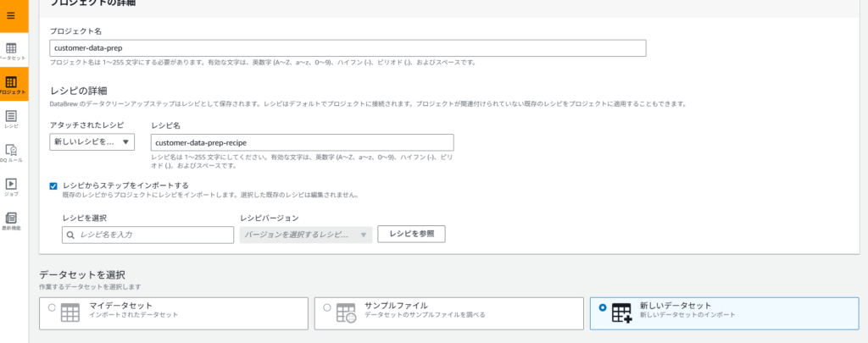Select the マイデータセット radio button

click(x=53, y=308)
